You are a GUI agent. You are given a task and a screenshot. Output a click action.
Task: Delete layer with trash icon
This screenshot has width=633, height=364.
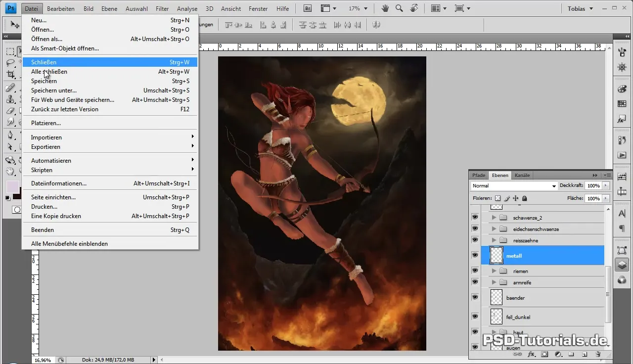[x=597, y=354]
